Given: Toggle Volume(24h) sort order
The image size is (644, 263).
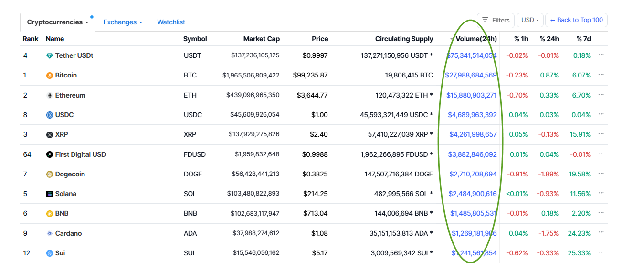Looking at the screenshot, I should [x=474, y=39].
